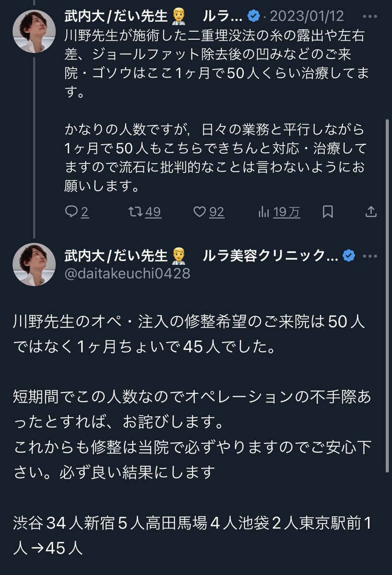Tap the reply speech bubble icon
The width and height of the screenshot is (392, 575).
[71, 212]
